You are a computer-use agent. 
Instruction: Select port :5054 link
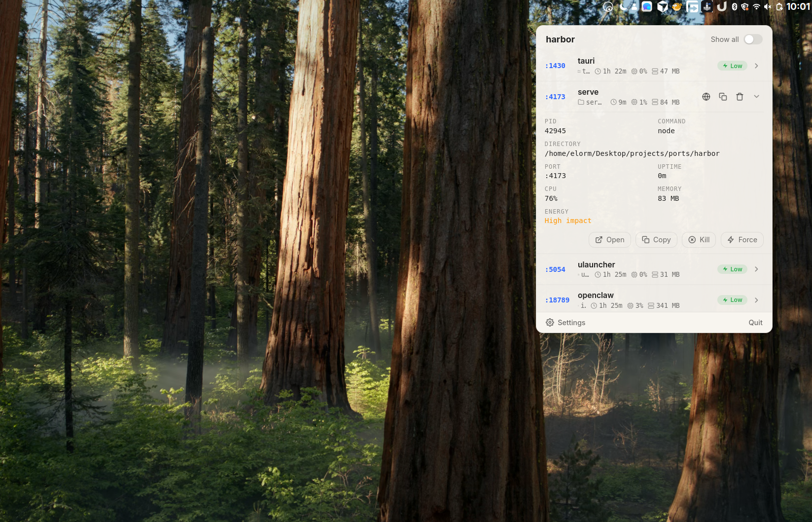coord(555,269)
